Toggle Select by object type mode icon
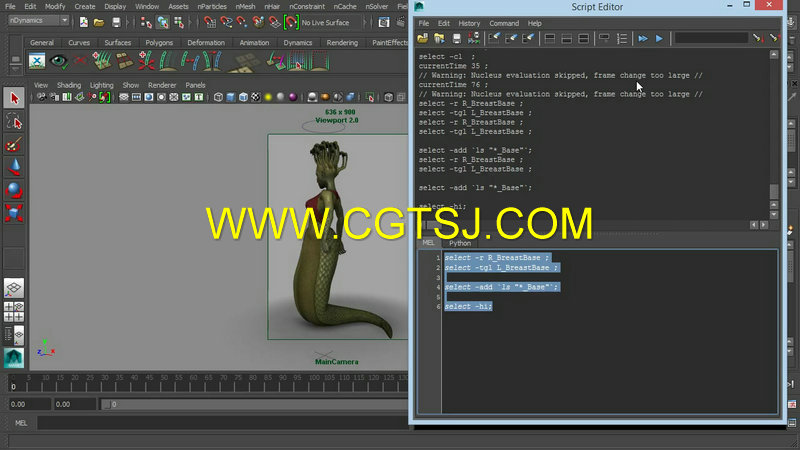Image resolution: width=800 pixels, height=450 pixels. pyautogui.click(x=163, y=22)
